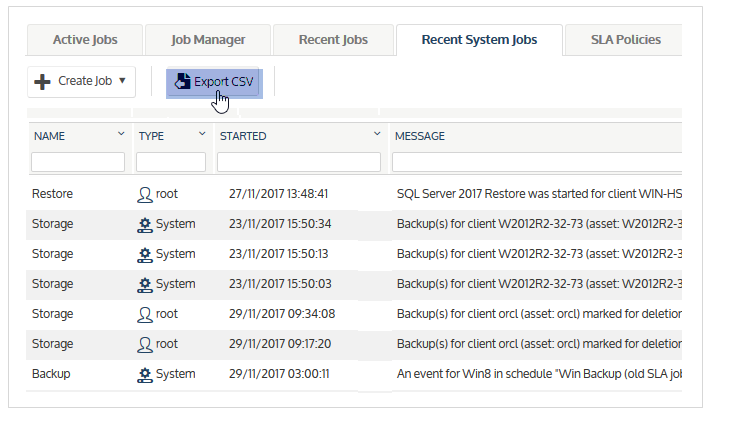Click the date 29/11/2017 09:34:08
The image size is (734, 431).
(282, 314)
